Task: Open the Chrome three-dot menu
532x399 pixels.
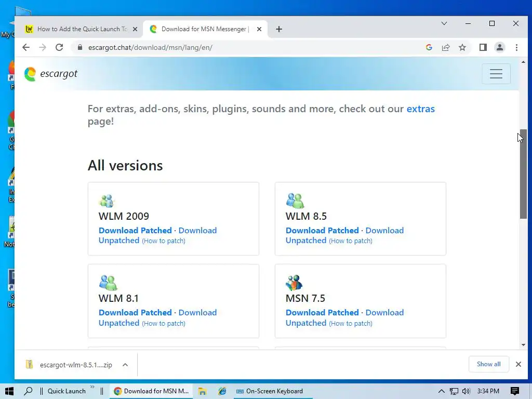Action: tap(516, 47)
